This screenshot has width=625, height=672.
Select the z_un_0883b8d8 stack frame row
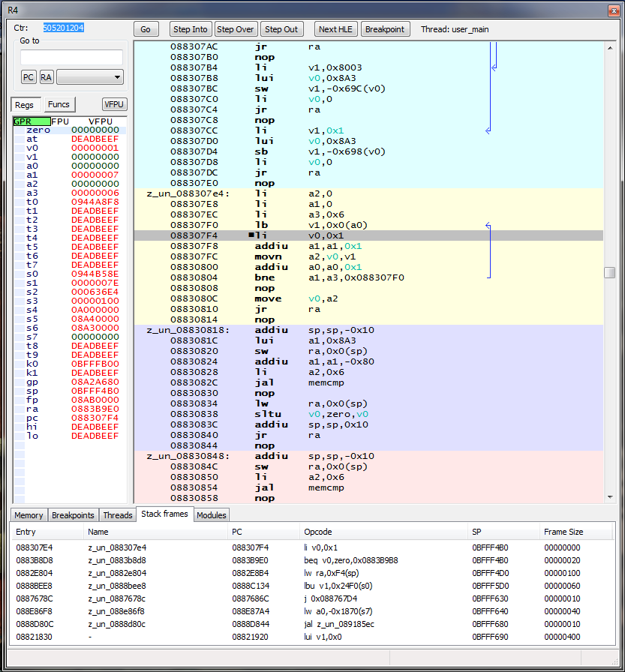(117, 559)
